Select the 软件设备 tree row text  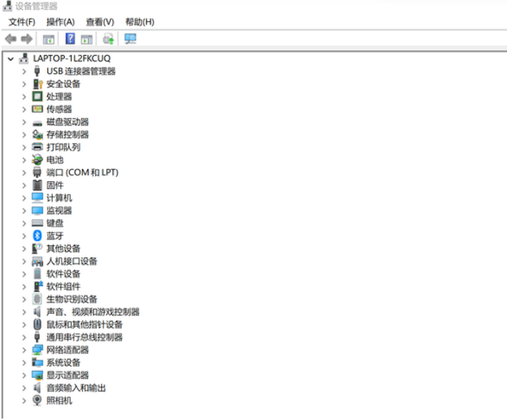63,274
